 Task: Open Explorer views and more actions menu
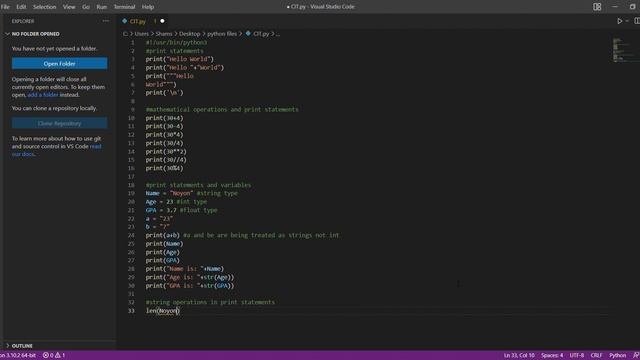click(106, 21)
